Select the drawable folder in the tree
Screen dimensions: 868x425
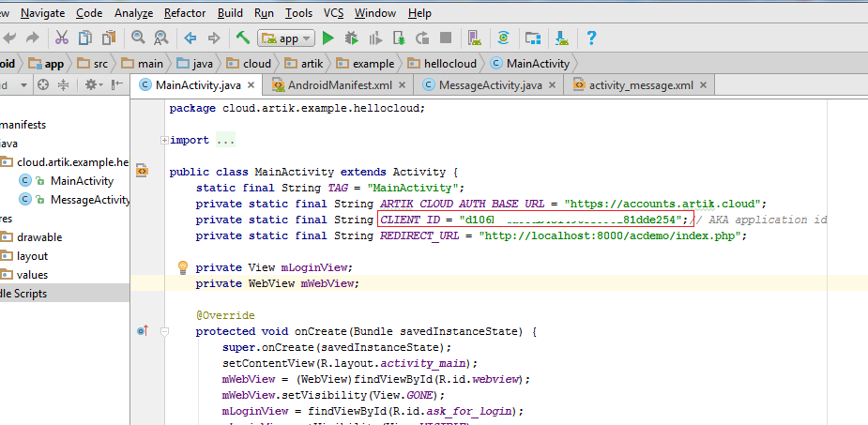[x=39, y=237]
